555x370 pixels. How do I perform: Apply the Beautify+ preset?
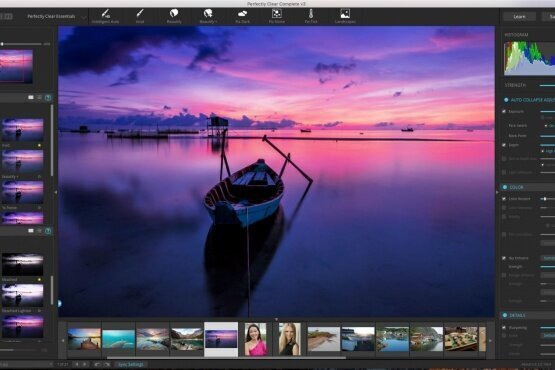click(208, 13)
